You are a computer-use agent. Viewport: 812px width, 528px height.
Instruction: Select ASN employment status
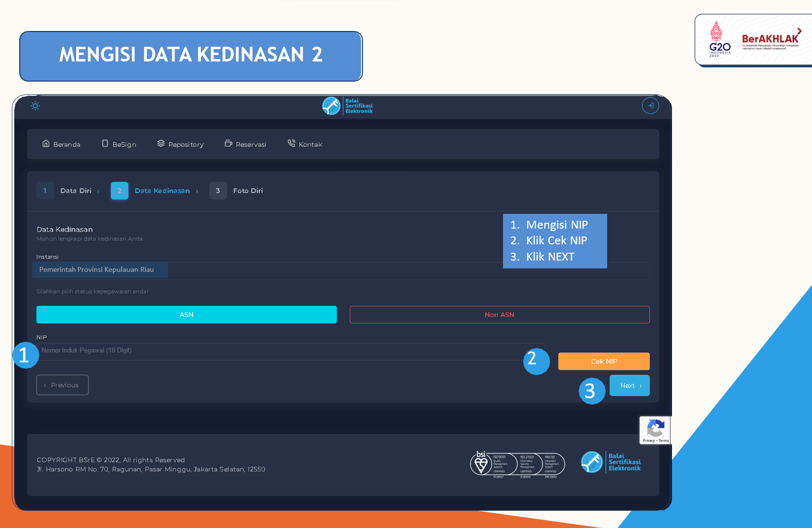tap(186, 315)
